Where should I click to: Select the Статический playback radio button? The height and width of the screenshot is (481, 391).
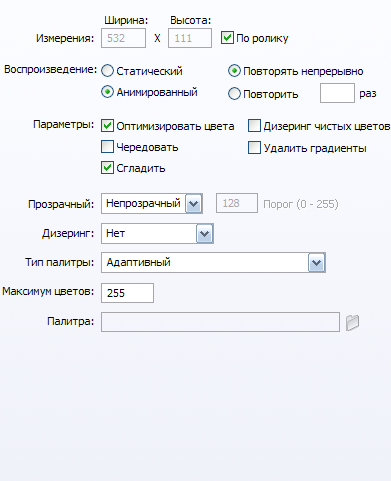(107, 71)
